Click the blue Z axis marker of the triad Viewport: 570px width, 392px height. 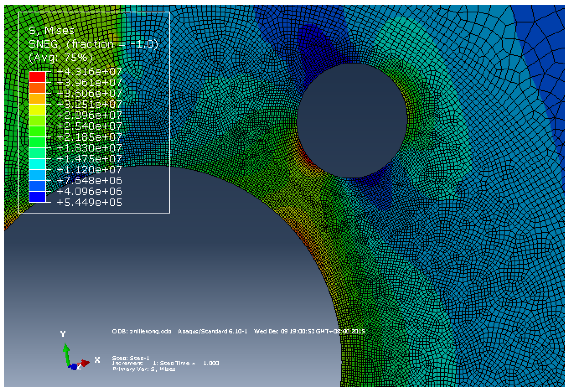point(74,367)
